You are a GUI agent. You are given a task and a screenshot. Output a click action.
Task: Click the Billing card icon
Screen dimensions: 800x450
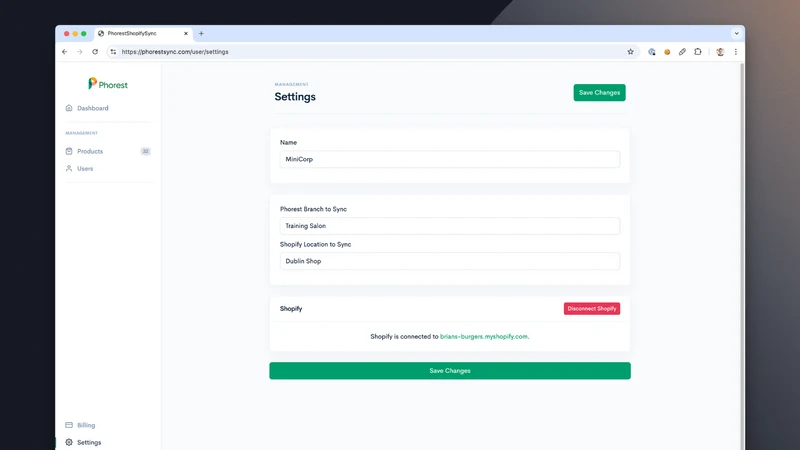(x=69, y=425)
